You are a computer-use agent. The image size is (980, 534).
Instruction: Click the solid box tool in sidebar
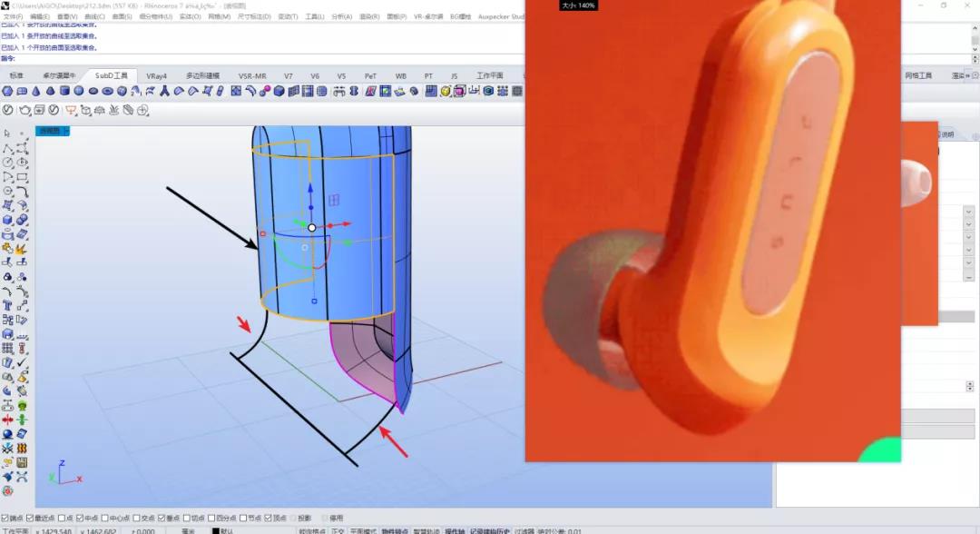coord(7,220)
